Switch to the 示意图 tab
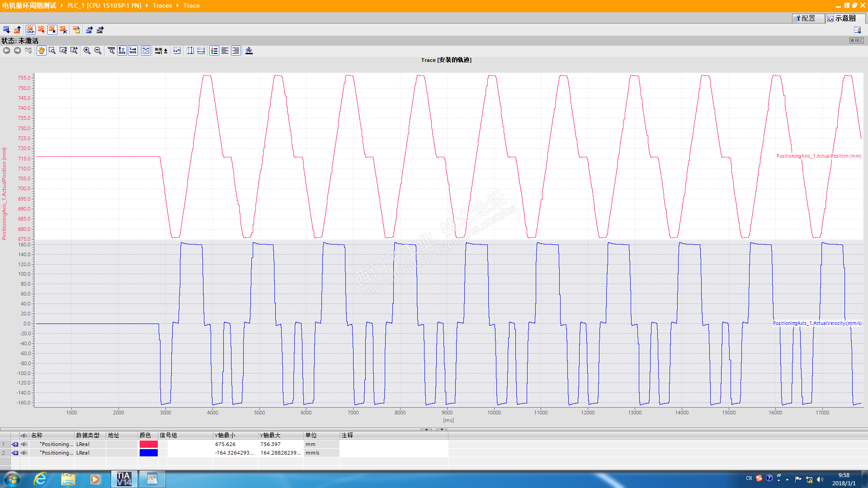 point(845,18)
